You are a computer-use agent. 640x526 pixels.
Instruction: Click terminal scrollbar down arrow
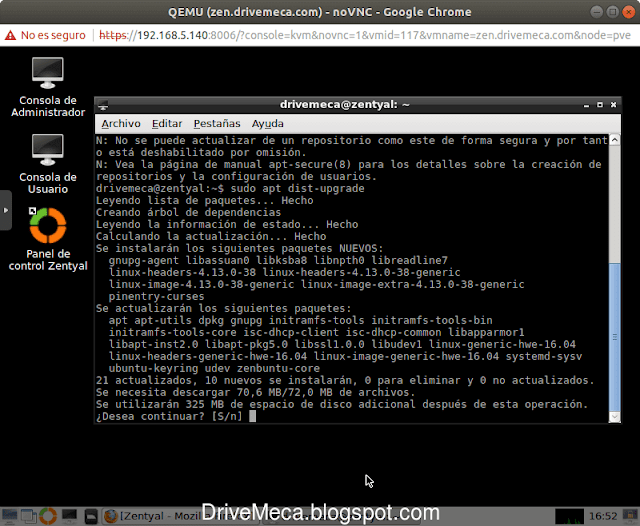[x=614, y=417]
